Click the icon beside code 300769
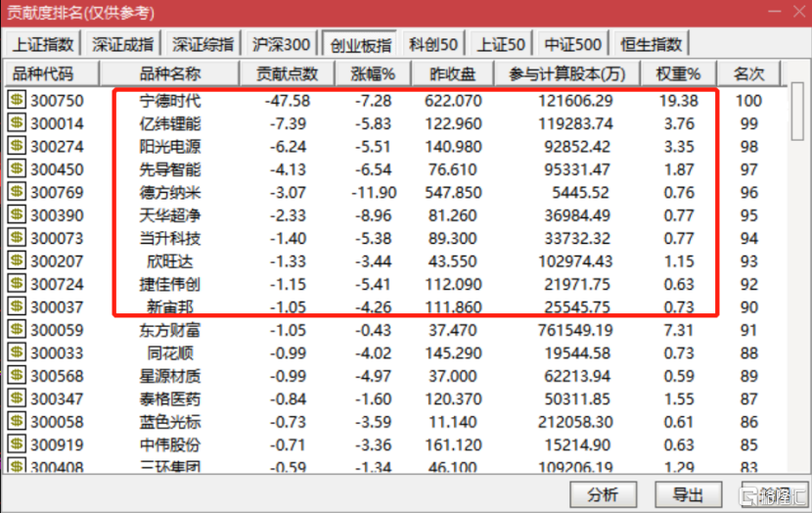The image size is (812, 513). pos(17,192)
